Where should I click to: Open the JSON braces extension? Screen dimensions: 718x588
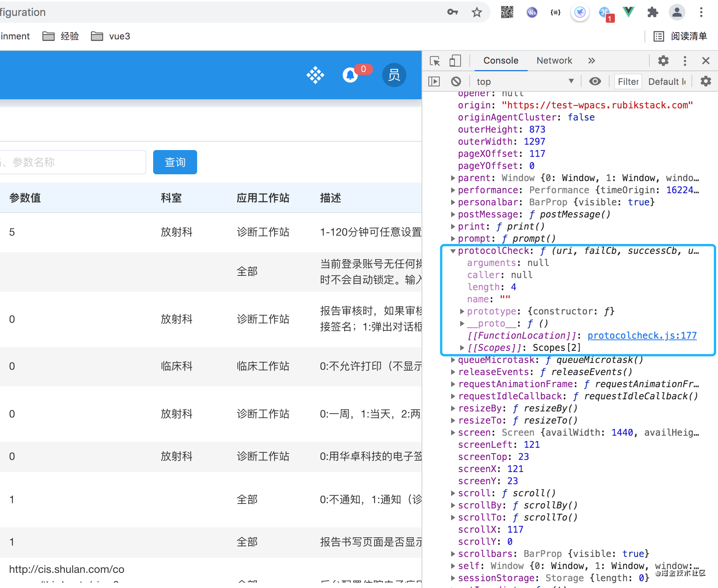556,13
